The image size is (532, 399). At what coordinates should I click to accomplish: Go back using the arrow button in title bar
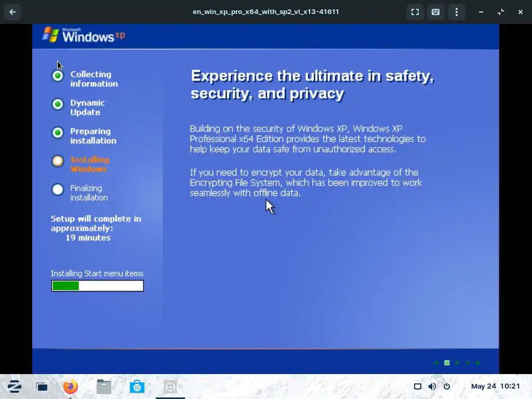(12, 12)
